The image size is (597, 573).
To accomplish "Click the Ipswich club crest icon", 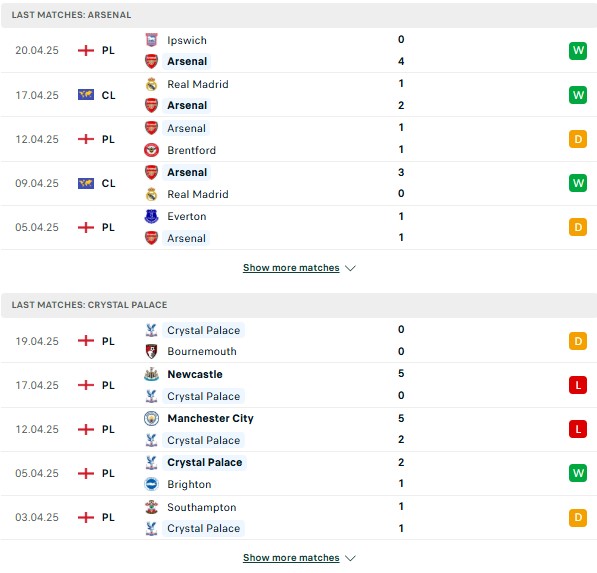I will [x=151, y=40].
